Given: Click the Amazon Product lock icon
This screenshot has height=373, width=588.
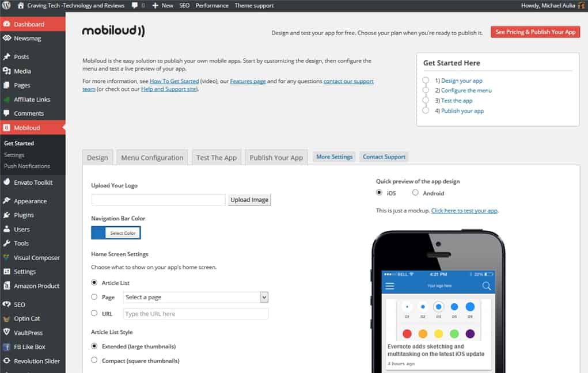Looking at the screenshot, I should pos(6,286).
